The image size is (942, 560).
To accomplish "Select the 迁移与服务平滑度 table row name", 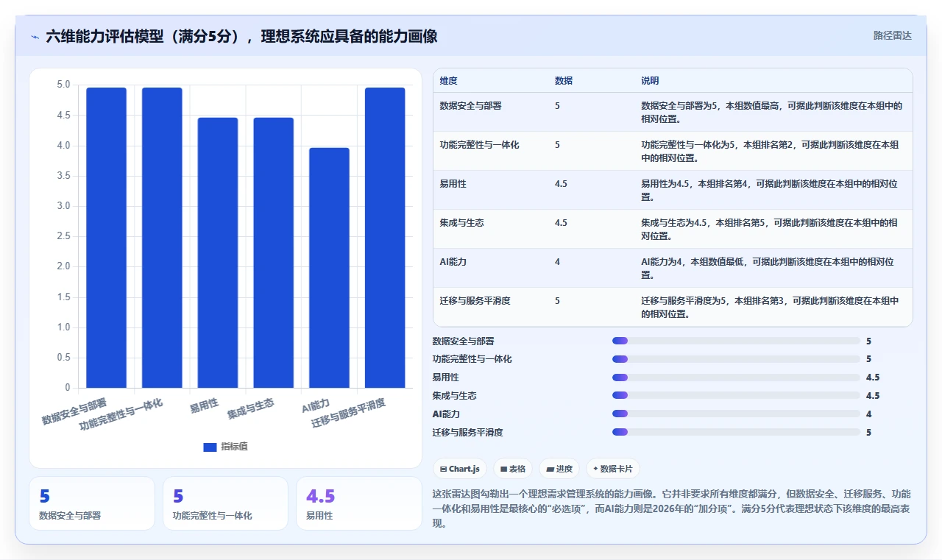I will tap(475, 301).
